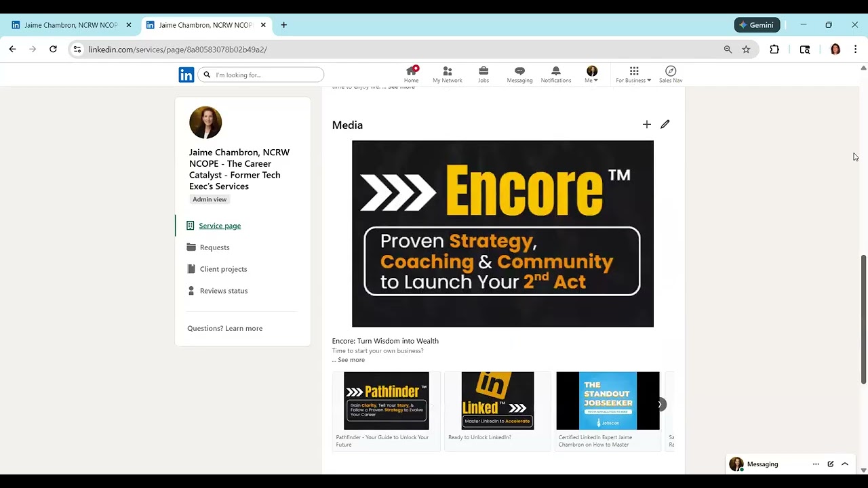Expand the For Business menu
The height and width of the screenshot is (488, 868).
pyautogui.click(x=633, y=75)
